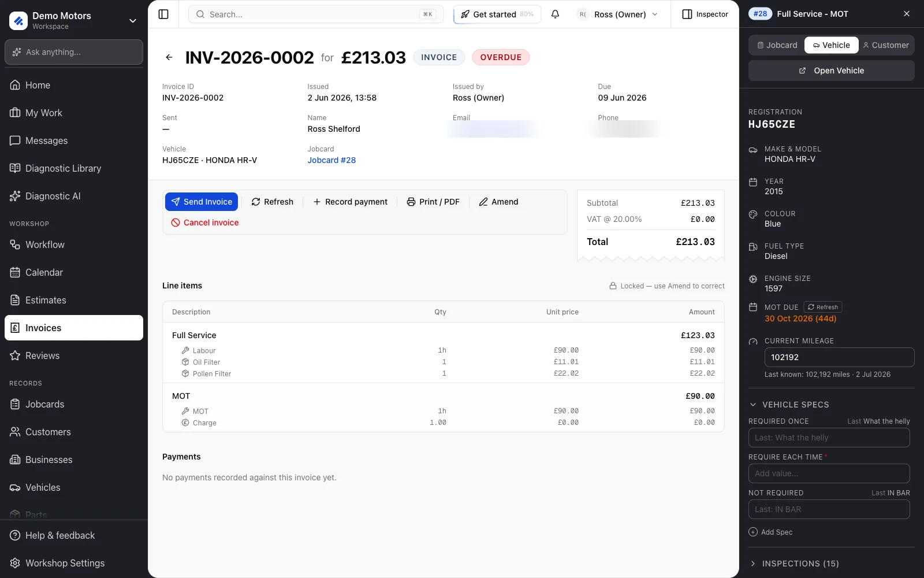This screenshot has height=578, width=924.
Task: Go back using the arrow beside INV-2026-0002
Action: [169, 57]
